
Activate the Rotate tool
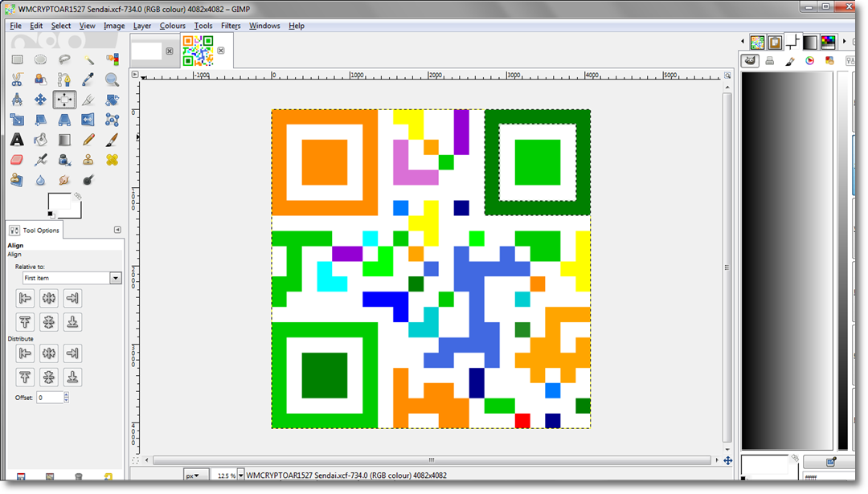[112, 100]
